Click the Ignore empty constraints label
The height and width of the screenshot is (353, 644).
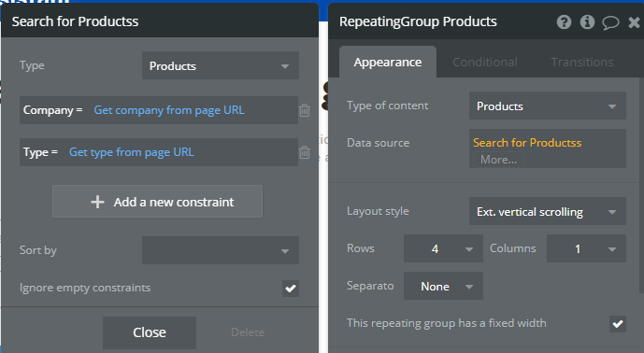85,288
